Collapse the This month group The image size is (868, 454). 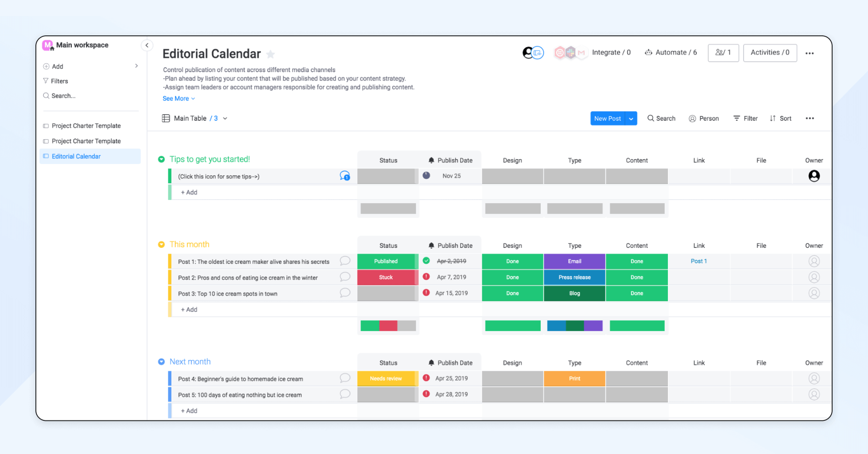pos(161,245)
